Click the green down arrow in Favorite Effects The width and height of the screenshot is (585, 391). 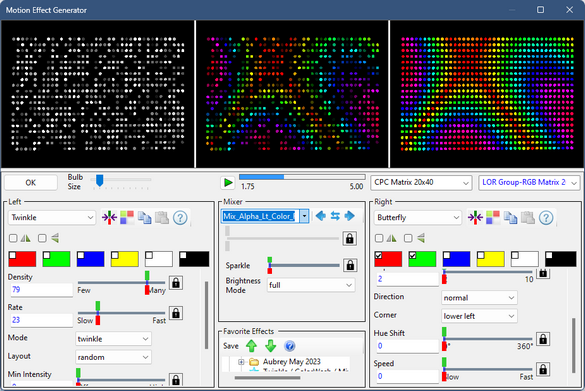click(270, 346)
